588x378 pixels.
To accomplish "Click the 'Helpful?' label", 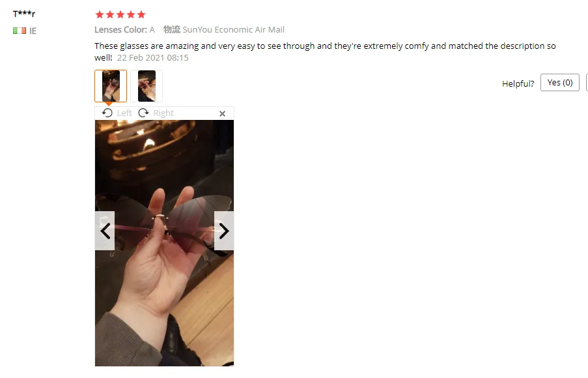I will click(x=518, y=83).
